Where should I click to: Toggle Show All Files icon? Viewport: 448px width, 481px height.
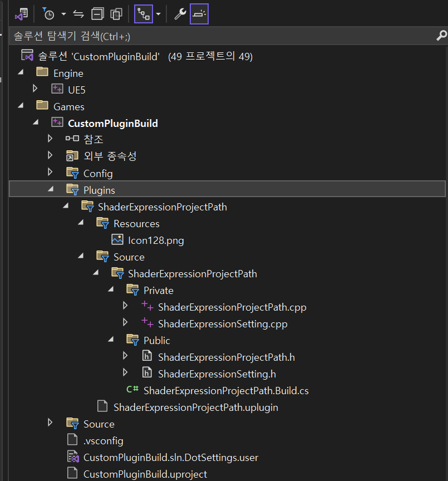pyautogui.click(x=116, y=14)
